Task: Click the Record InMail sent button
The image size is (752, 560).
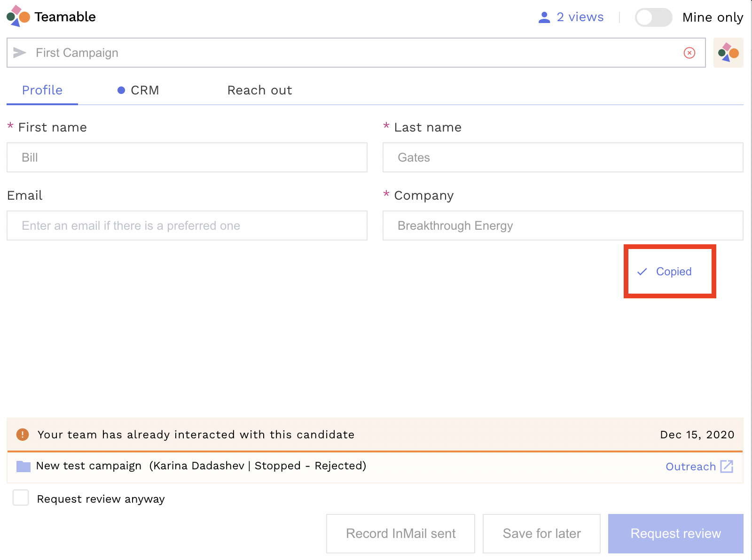Action: pyautogui.click(x=400, y=533)
